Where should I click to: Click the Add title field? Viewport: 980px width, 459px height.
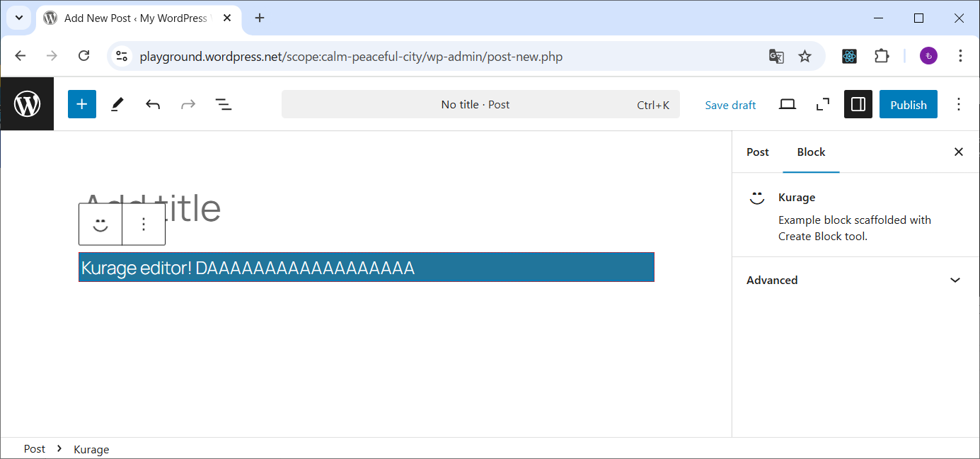(x=367, y=208)
